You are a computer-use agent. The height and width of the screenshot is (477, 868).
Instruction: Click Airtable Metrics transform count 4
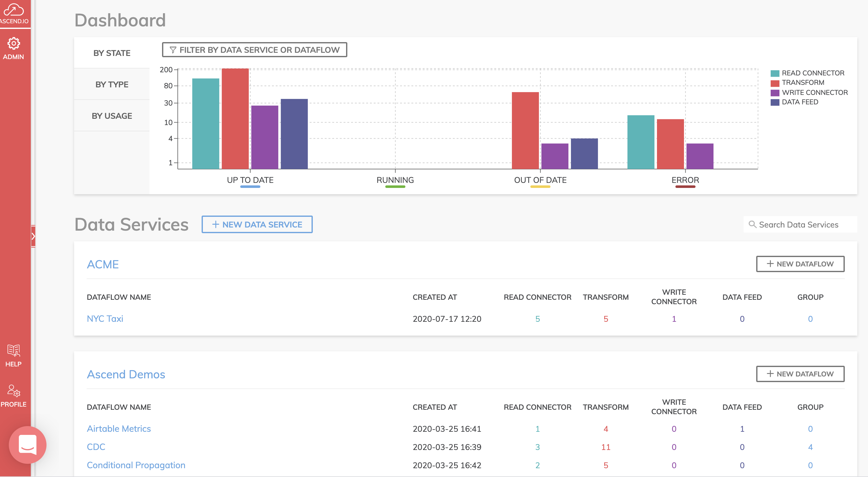(x=605, y=429)
